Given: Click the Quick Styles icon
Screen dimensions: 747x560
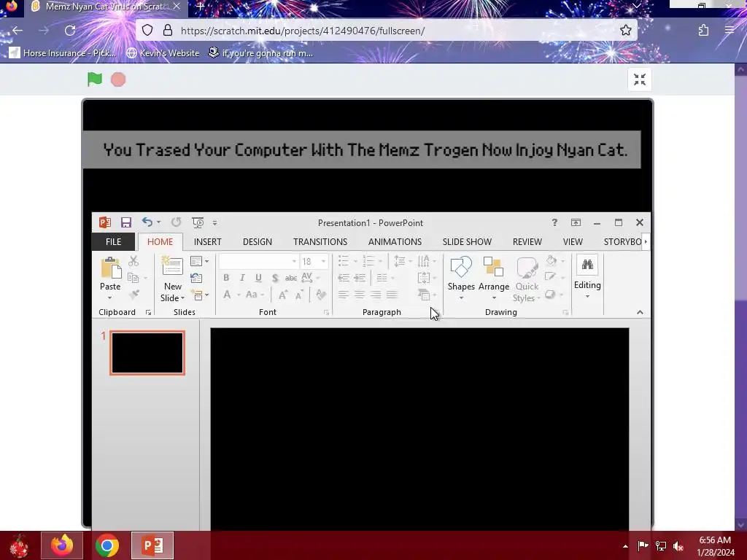Looking at the screenshot, I should click(527, 268).
